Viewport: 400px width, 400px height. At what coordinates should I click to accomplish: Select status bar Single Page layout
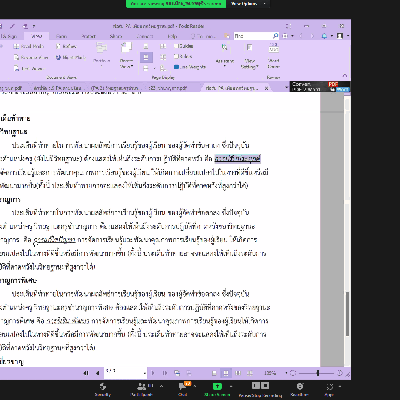click(x=215, y=373)
